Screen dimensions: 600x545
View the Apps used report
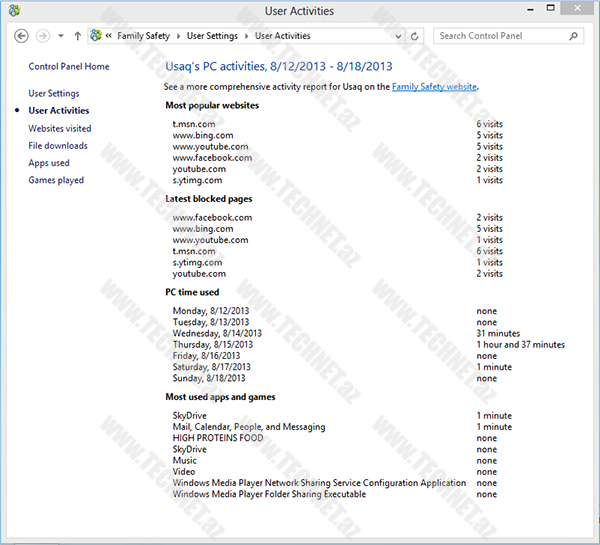[49, 163]
